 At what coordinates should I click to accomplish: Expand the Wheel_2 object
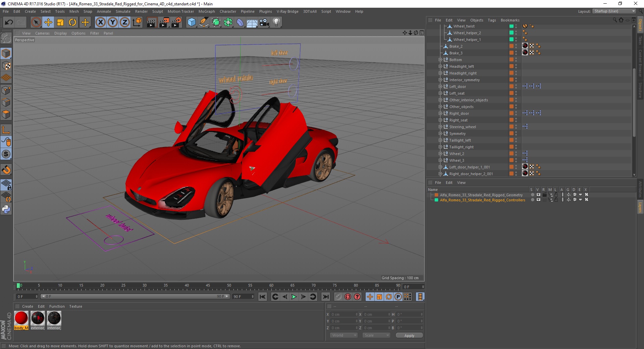[x=440, y=154]
